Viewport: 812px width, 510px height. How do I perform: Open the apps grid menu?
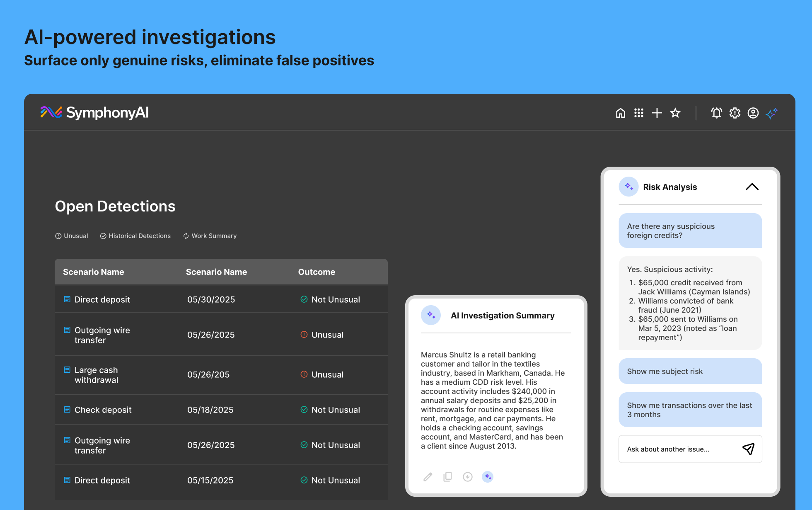tap(638, 113)
